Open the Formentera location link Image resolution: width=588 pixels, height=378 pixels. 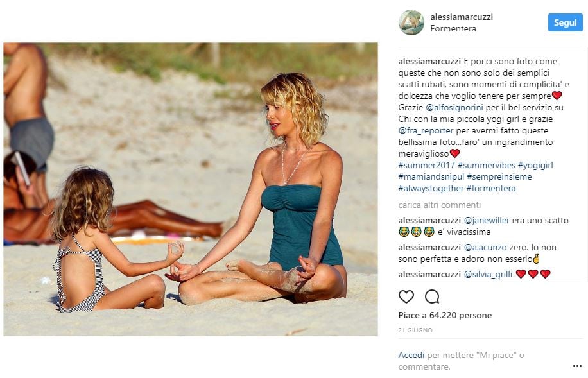(453, 28)
